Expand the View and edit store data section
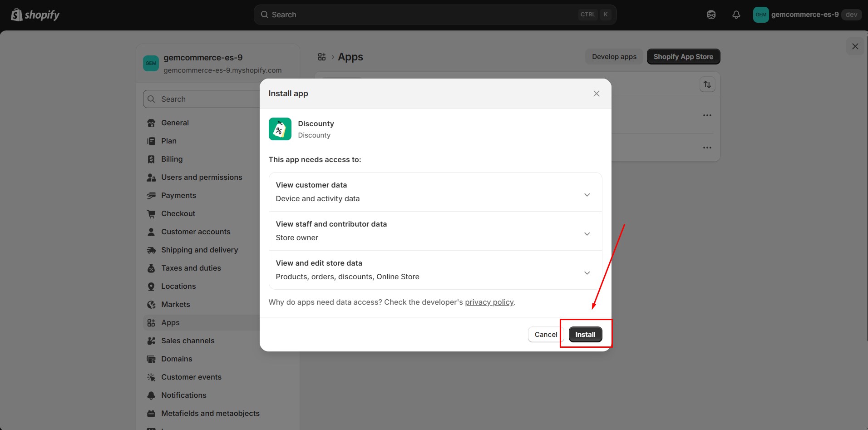 pyautogui.click(x=587, y=272)
